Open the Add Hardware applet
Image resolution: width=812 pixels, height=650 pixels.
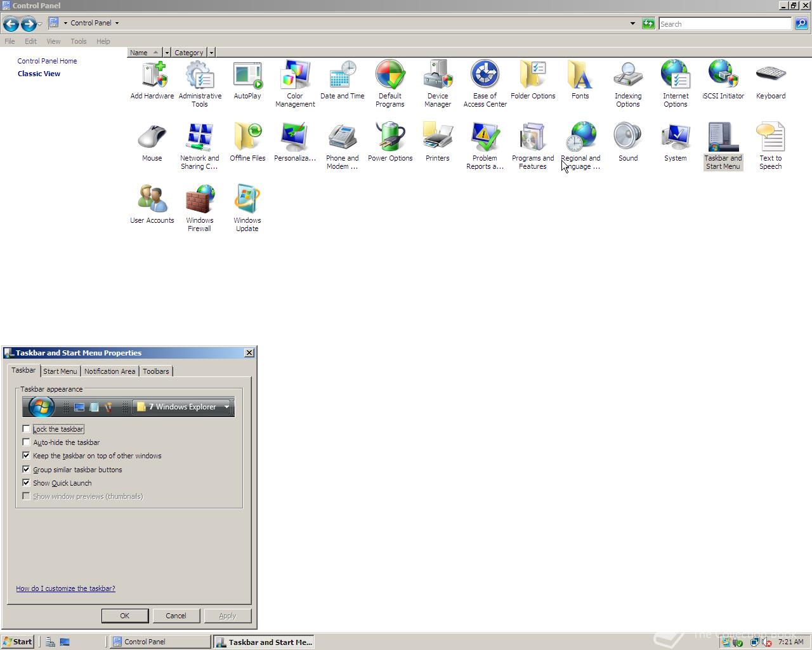click(x=152, y=81)
